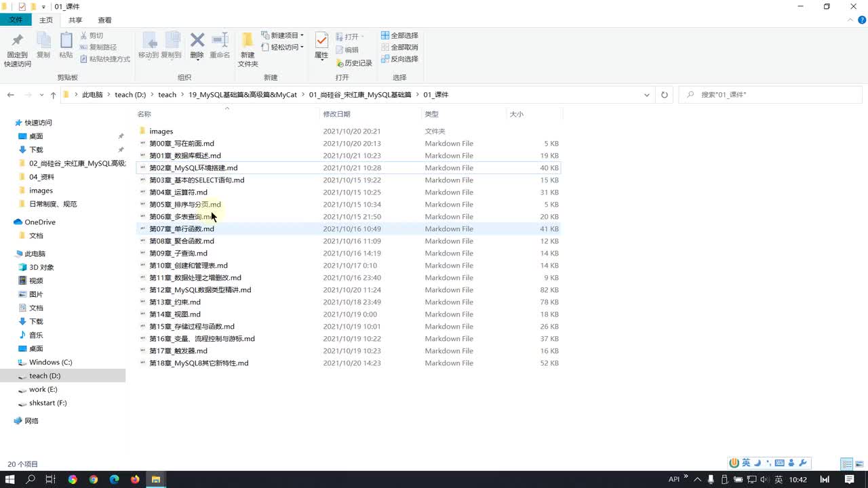Click the Move to icon
Image resolution: width=868 pixels, height=488 pixels.
149,45
